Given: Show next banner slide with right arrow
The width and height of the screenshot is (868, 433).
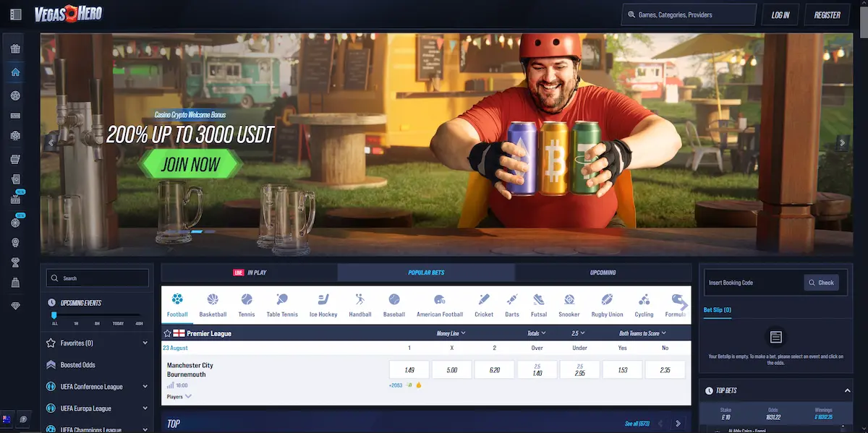Looking at the screenshot, I should tap(842, 143).
